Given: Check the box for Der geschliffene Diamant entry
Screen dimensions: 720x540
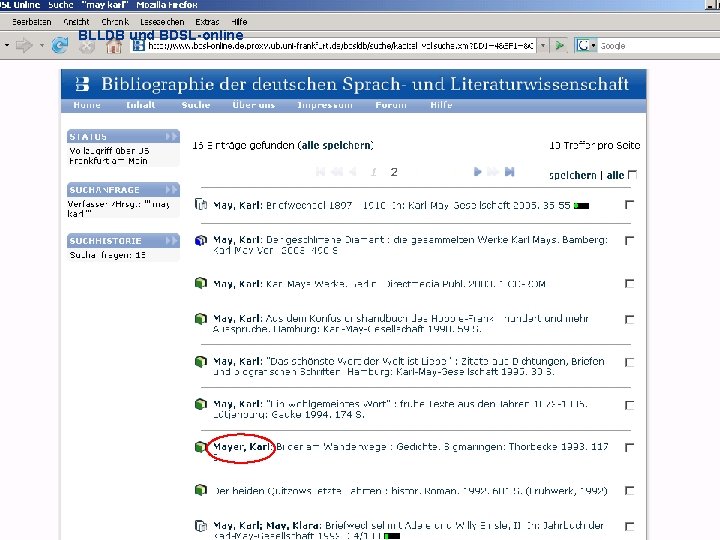Looking at the screenshot, I should [630, 241].
